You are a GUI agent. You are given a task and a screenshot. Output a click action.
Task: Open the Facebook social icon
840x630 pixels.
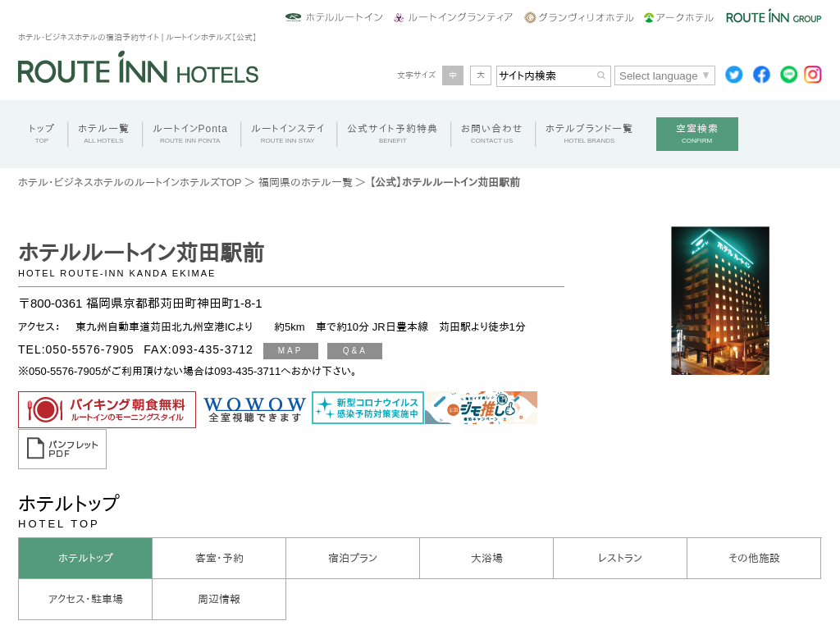(x=761, y=75)
